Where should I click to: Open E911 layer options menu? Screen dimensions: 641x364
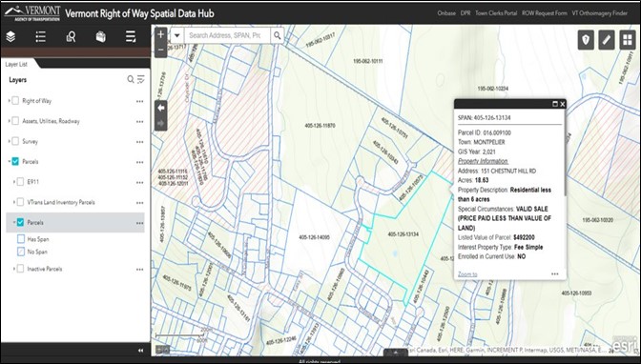point(140,183)
